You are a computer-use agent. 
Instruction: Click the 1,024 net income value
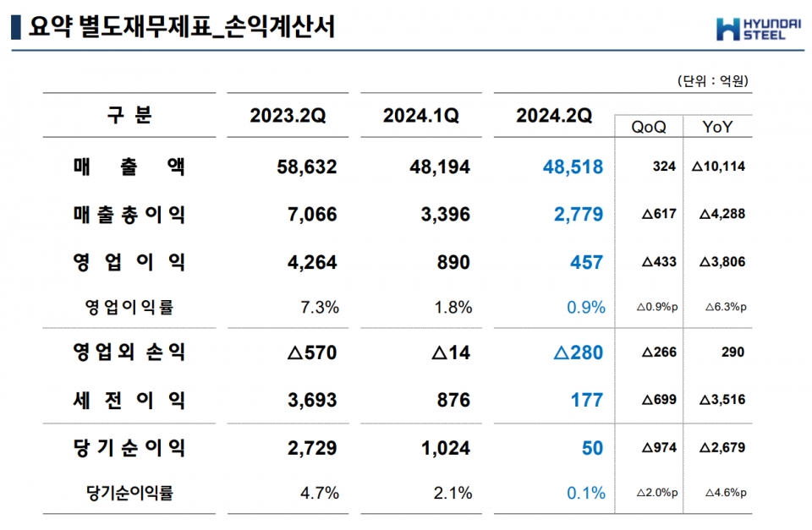point(445,447)
